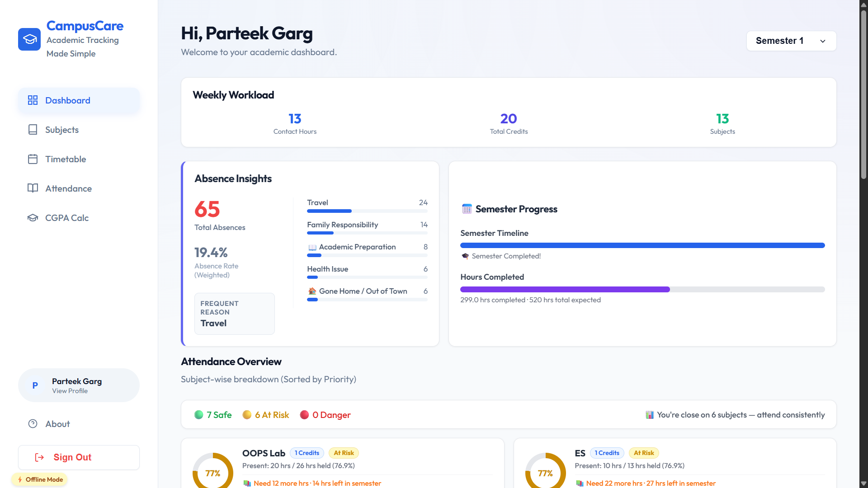
Task: Click '299.0 hrs completed · 520 hrs total expected'
Action: [x=530, y=300]
